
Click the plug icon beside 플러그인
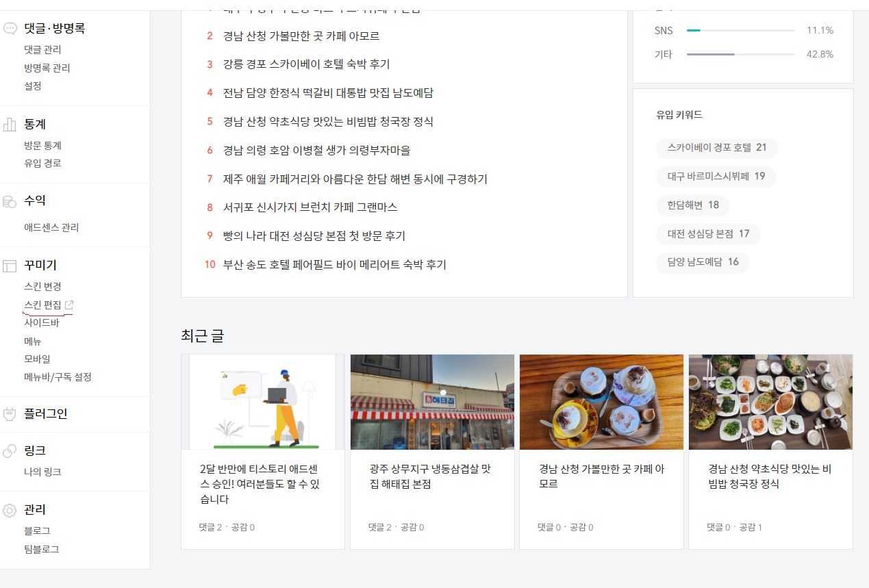10,414
